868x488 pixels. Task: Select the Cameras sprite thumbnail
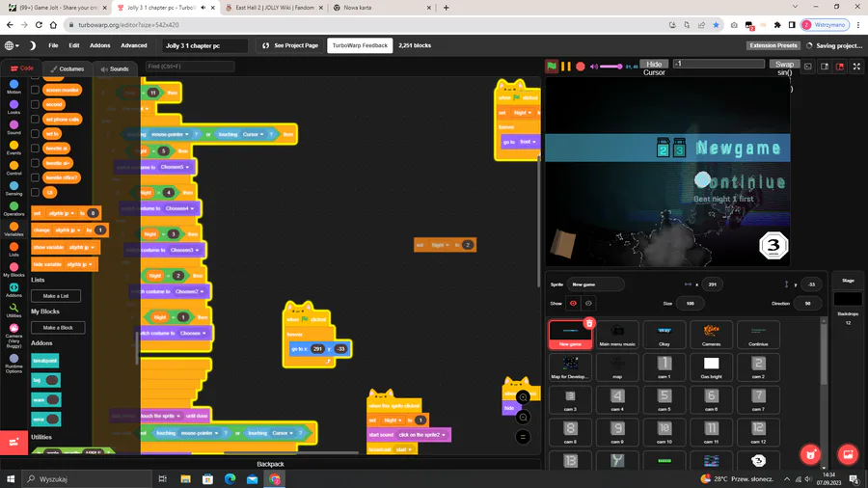(711, 335)
